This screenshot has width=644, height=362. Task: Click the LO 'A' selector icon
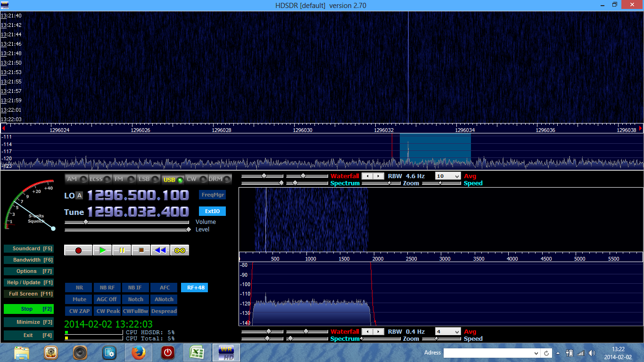coord(79,196)
